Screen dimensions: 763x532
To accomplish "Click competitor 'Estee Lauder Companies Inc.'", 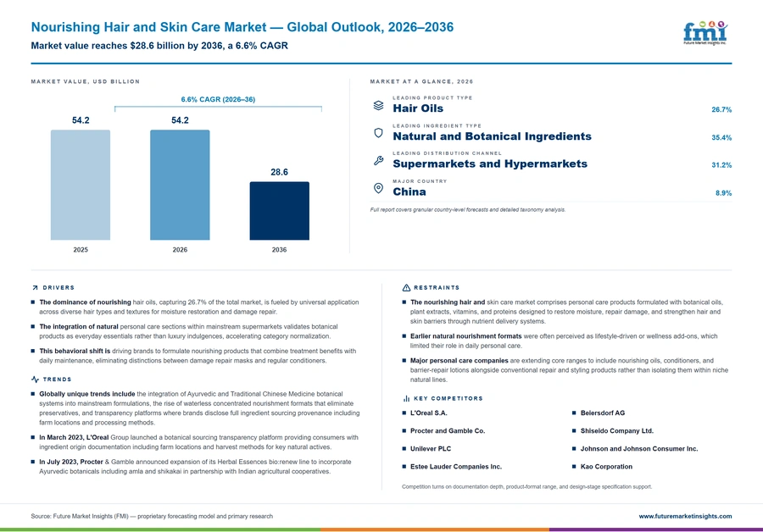I will pos(456,467).
